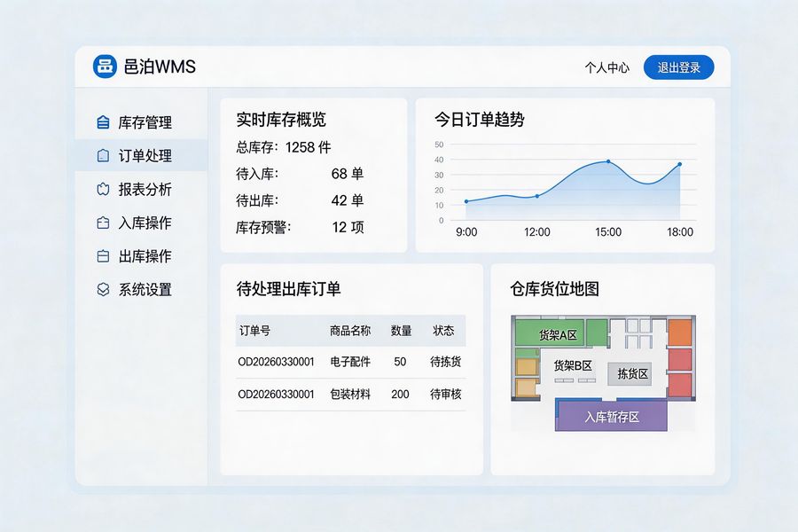
Task: Click the 9:00 chart data point
Action: point(466,201)
